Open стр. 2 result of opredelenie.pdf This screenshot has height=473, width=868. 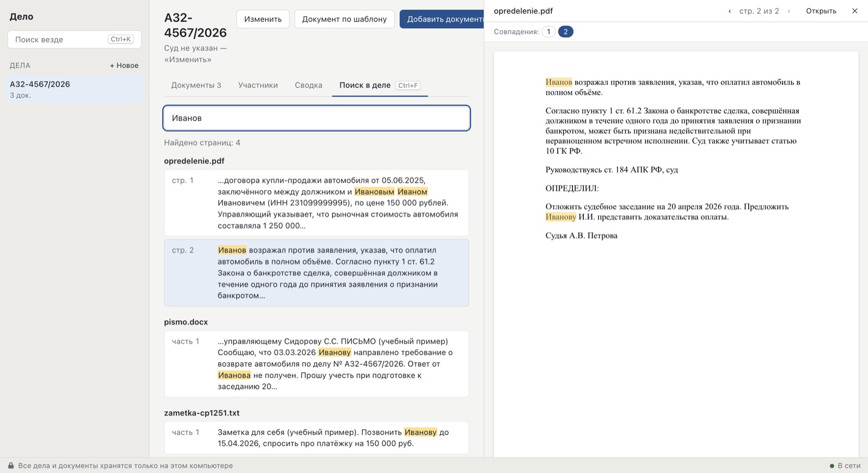(316, 273)
